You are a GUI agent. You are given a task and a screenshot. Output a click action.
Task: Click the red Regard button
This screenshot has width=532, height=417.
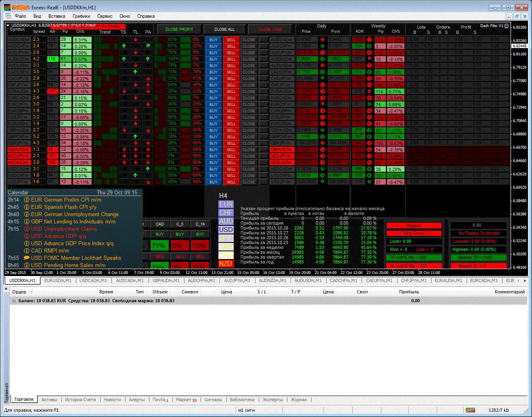[x=414, y=225]
